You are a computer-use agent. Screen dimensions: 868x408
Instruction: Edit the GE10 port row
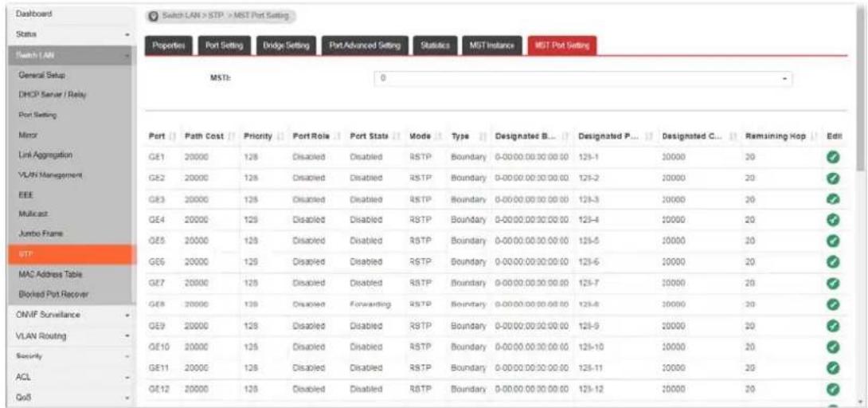coord(833,347)
